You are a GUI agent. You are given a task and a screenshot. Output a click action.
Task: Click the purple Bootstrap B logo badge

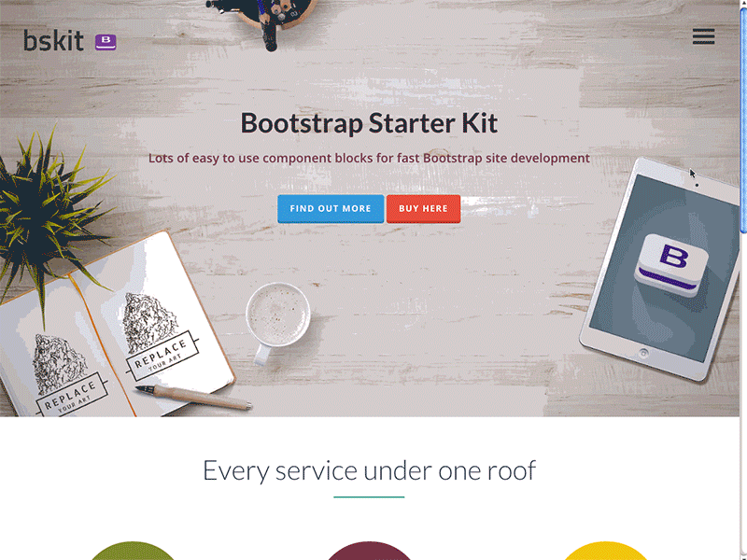click(106, 42)
